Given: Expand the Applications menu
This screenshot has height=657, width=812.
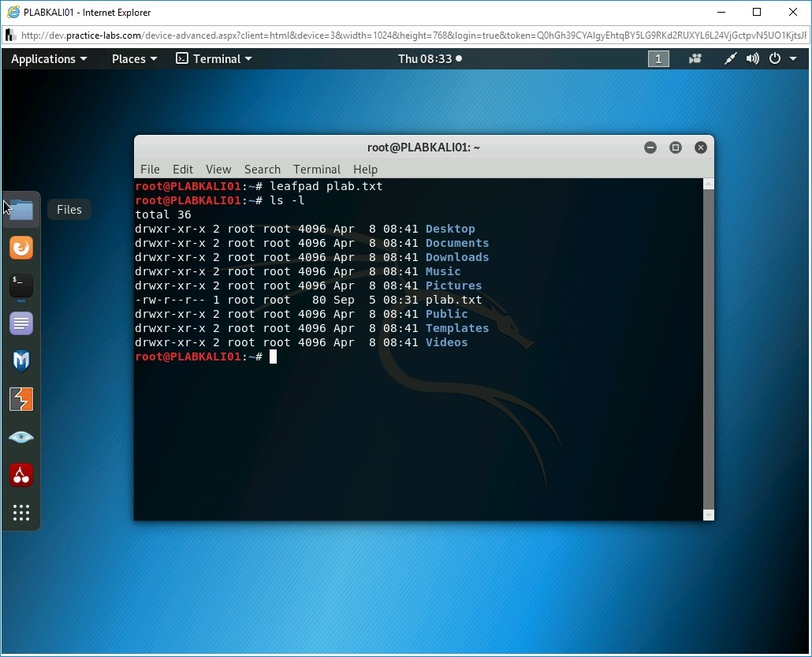Looking at the screenshot, I should (49, 59).
